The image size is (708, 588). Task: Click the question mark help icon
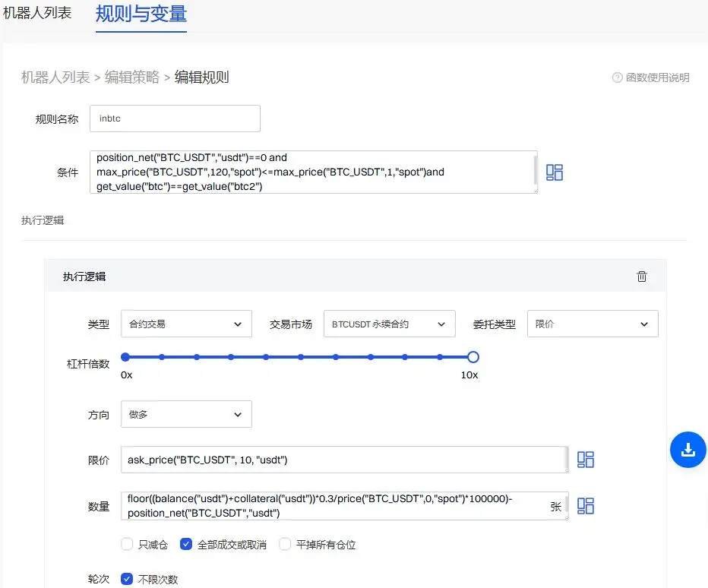coord(617,77)
